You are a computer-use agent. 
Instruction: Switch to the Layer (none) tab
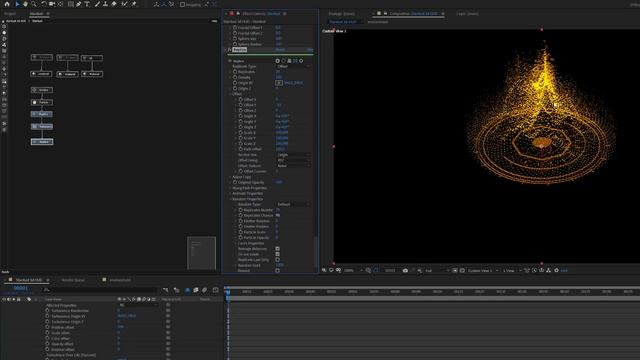pyautogui.click(x=467, y=14)
